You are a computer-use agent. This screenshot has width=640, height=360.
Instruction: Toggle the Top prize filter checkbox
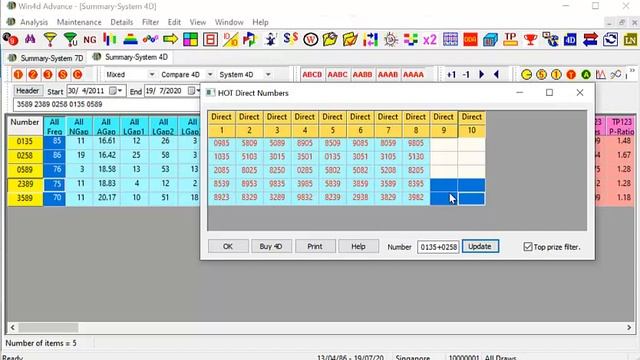528,247
